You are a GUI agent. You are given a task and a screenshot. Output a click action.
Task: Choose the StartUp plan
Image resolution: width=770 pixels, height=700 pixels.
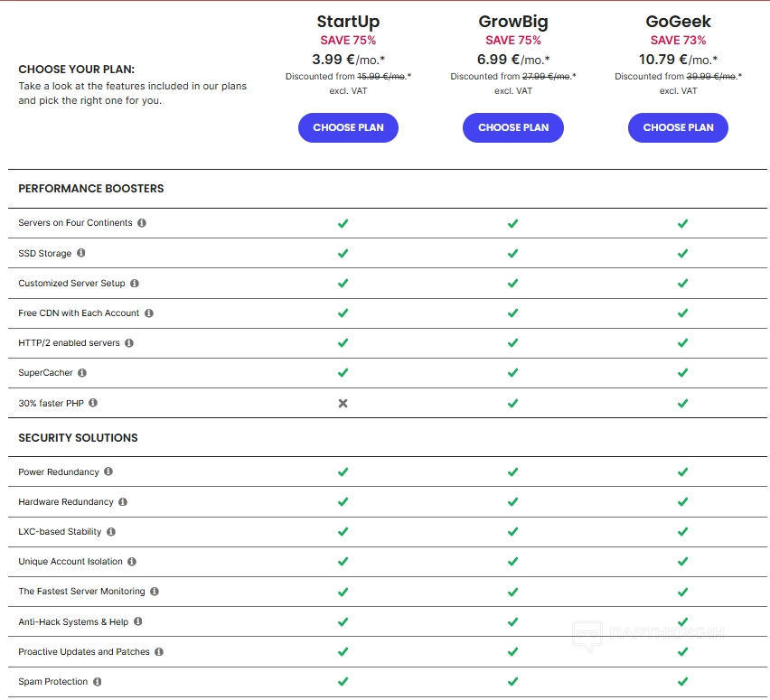click(348, 127)
